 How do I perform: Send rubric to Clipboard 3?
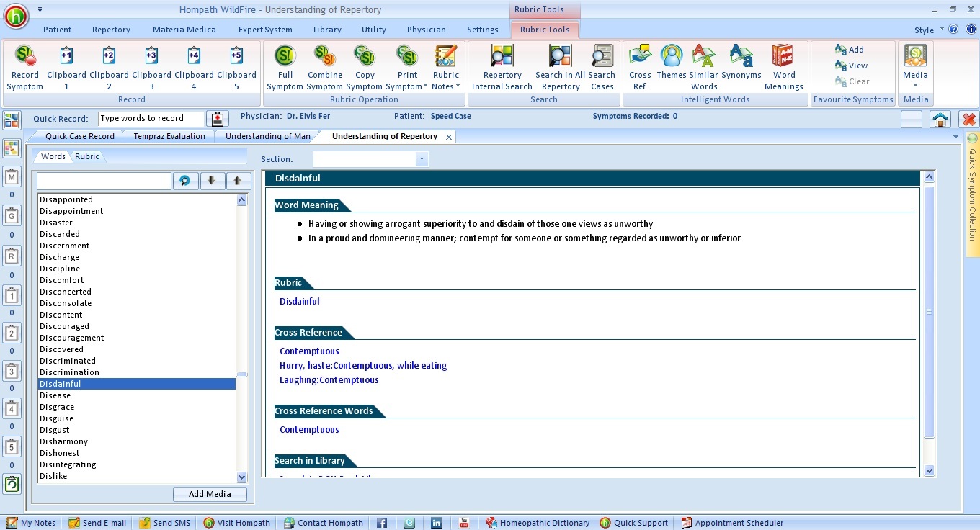click(x=151, y=68)
